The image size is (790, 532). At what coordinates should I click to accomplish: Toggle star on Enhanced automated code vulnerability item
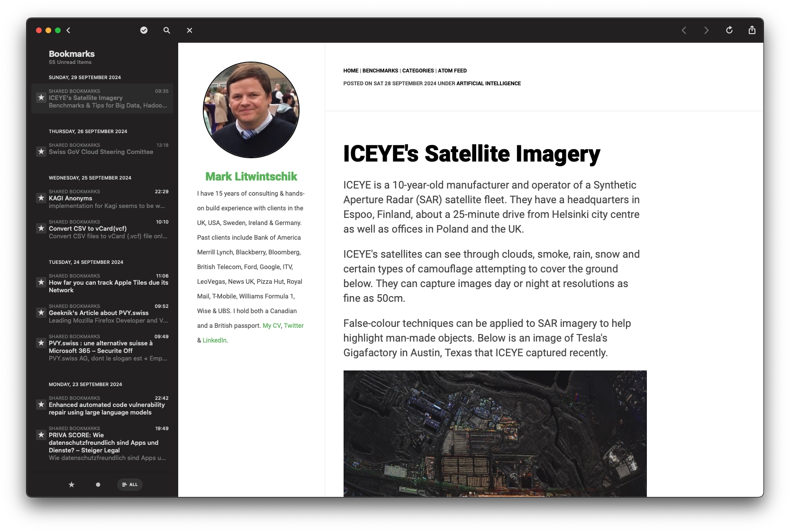pyautogui.click(x=41, y=405)
